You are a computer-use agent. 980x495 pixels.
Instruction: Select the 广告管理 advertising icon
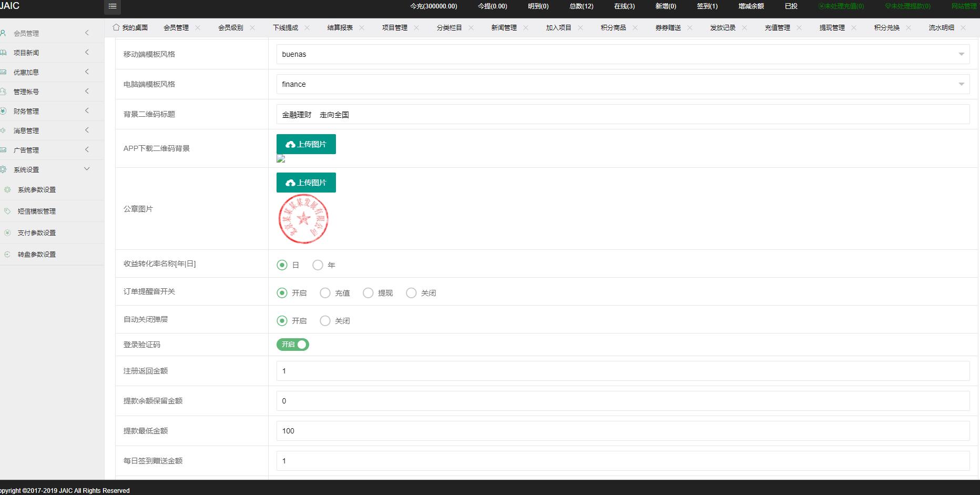pos(4,150)
